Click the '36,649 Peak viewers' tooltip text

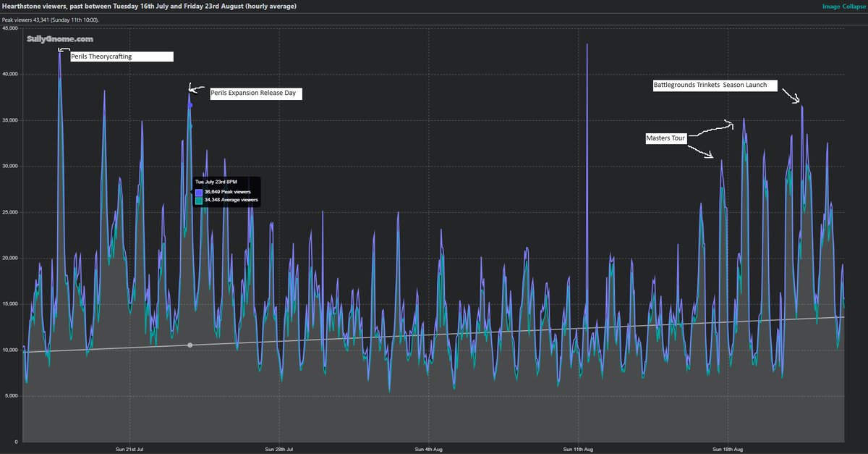pos(228,192)
